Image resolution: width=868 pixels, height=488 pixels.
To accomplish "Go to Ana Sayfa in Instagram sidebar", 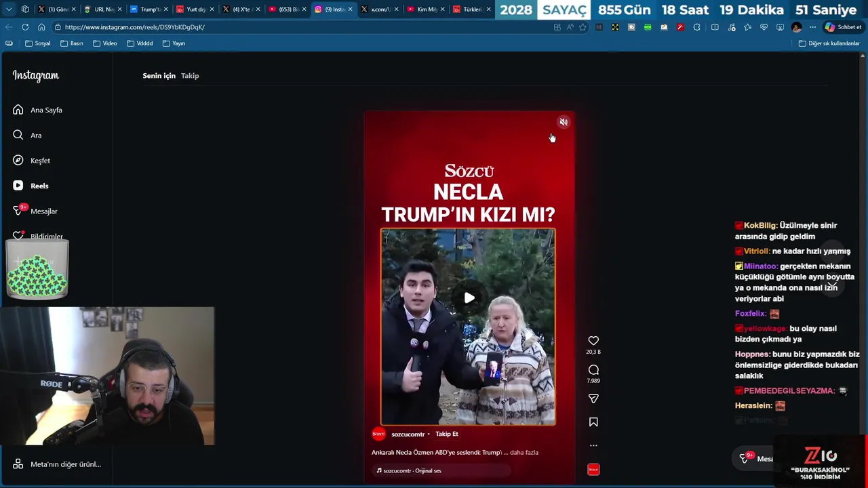I will coord(38,110).
